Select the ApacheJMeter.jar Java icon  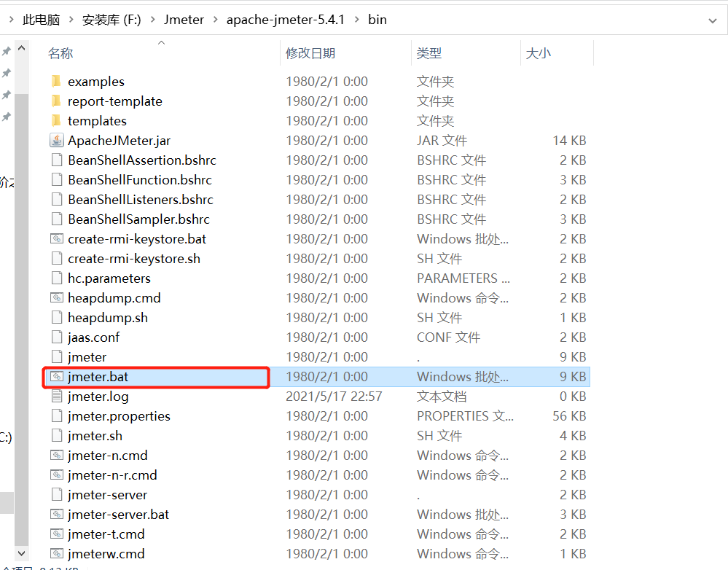click(x=57, y=140)
